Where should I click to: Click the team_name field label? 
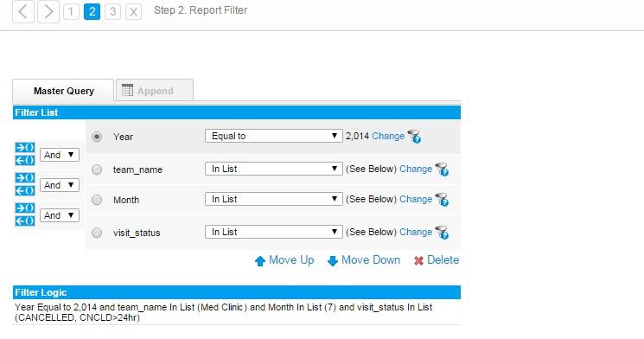click(138, 169)
